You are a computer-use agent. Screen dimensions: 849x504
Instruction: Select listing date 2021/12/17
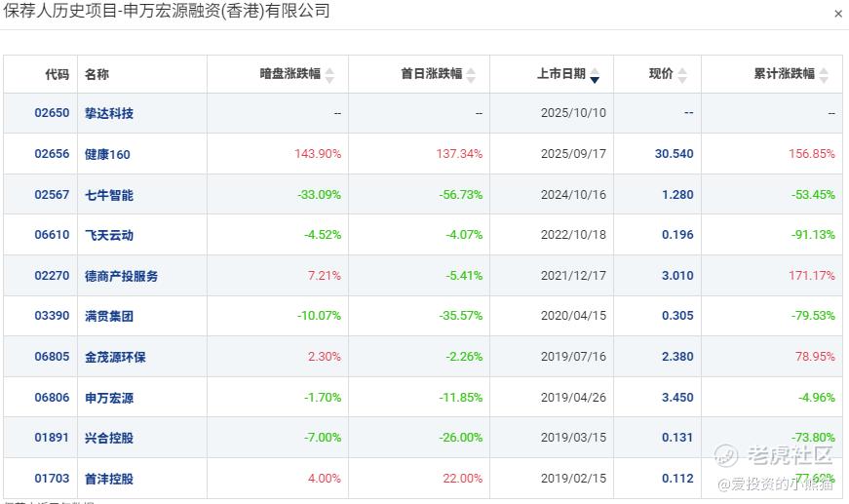pos(573,276)
